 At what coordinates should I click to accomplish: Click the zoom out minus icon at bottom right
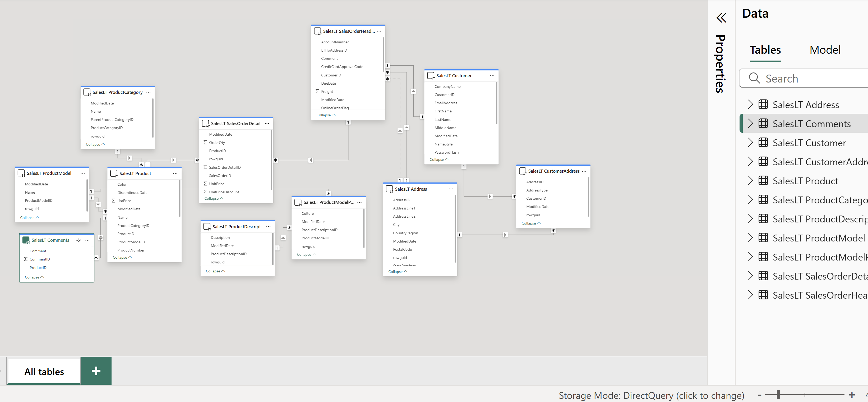pos(760,395)
